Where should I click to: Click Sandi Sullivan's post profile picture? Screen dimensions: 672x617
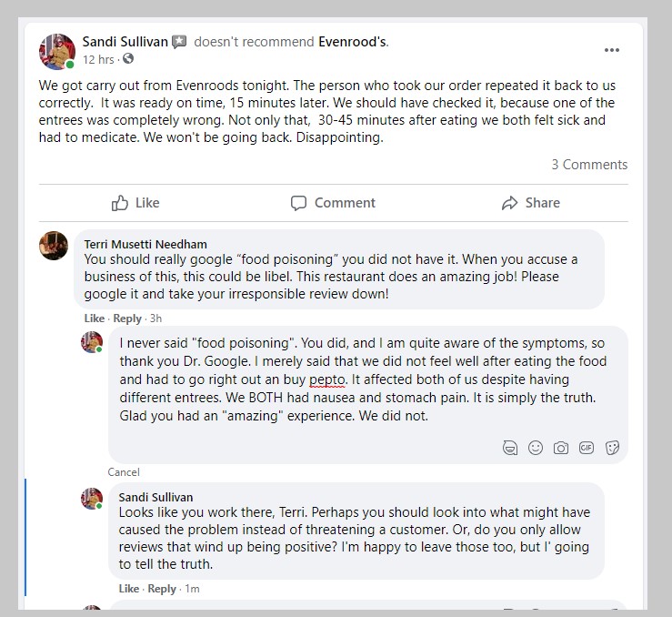click(57, 51)
